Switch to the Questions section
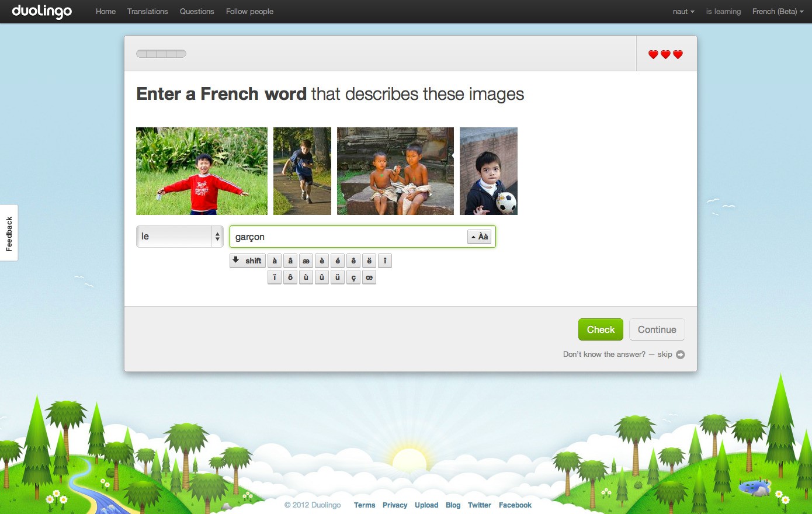 [x=196, y=11]
